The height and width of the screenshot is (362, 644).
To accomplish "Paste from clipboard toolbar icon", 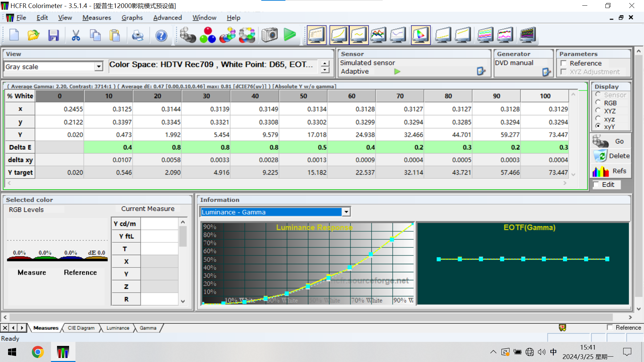I will click(x=115, y=35).
